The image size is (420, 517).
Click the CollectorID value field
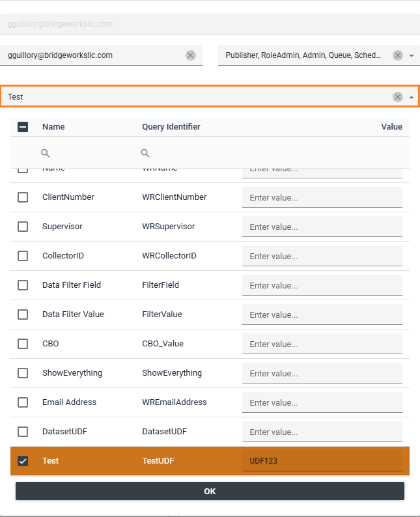[x=322, y=256]
